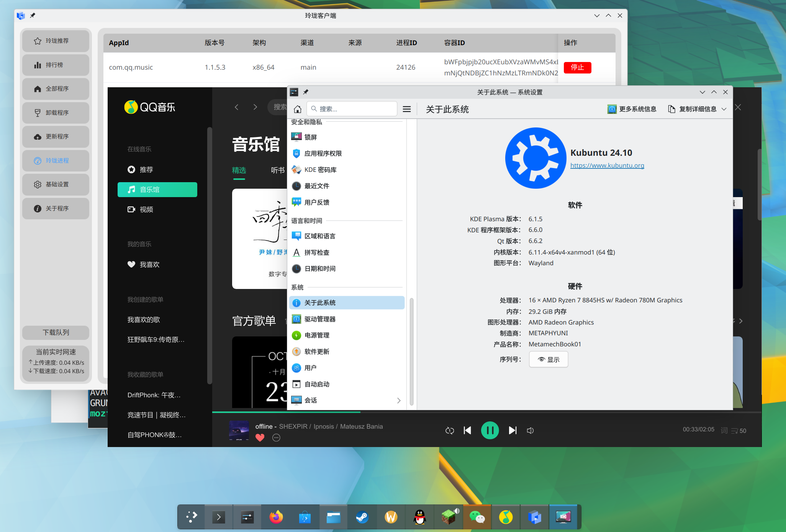
Task: Open playlist 我喜欢的歌 in QQ Music
Action: (144, 320)
